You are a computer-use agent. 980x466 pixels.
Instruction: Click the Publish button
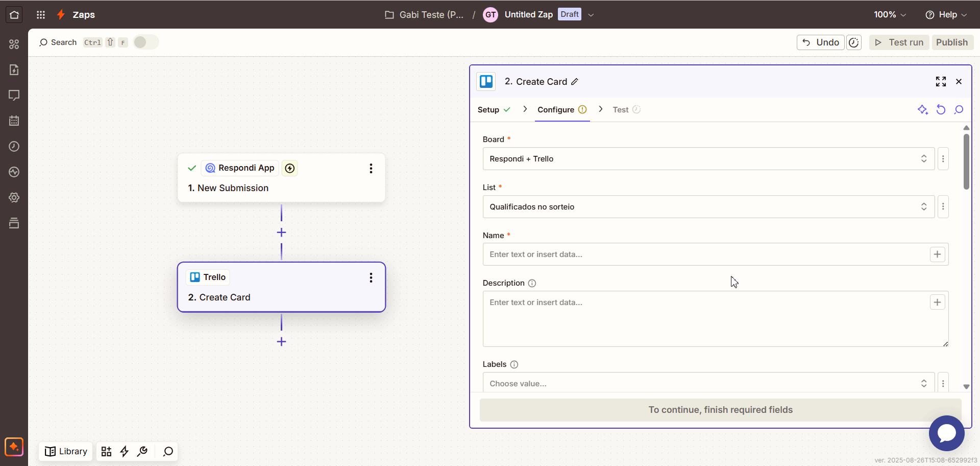952,42
